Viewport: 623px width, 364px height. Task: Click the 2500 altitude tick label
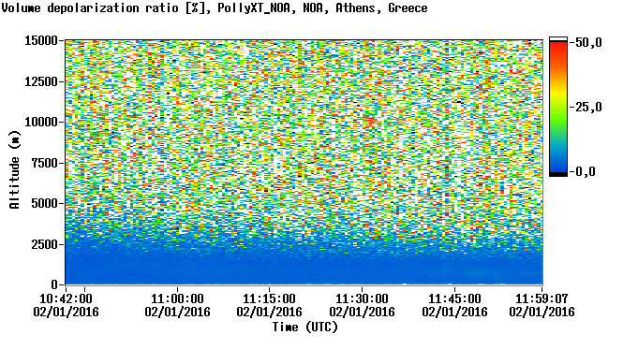(44, 244)
